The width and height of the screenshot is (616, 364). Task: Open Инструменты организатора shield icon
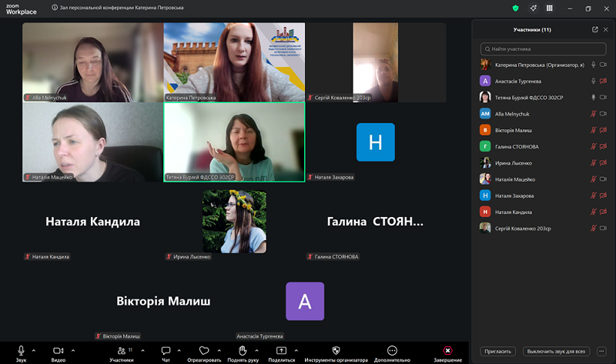(336, 352)
